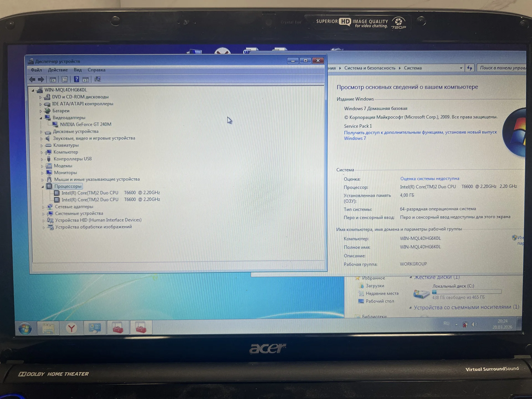Screen dimensions: 532x399
Task: Open the Вид menu
Action: (78, 70)
